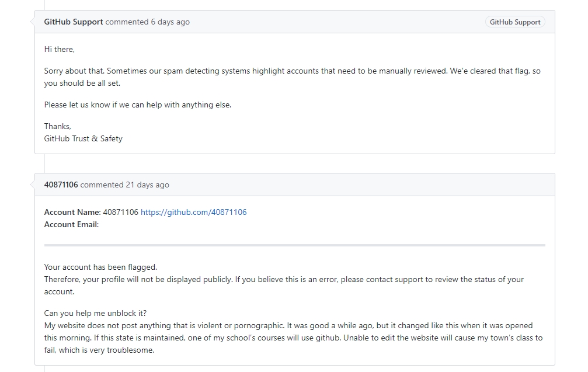Click the 'Hi there,' greeting line
Screen dimensions: 588x372
(x=59, y=50)
